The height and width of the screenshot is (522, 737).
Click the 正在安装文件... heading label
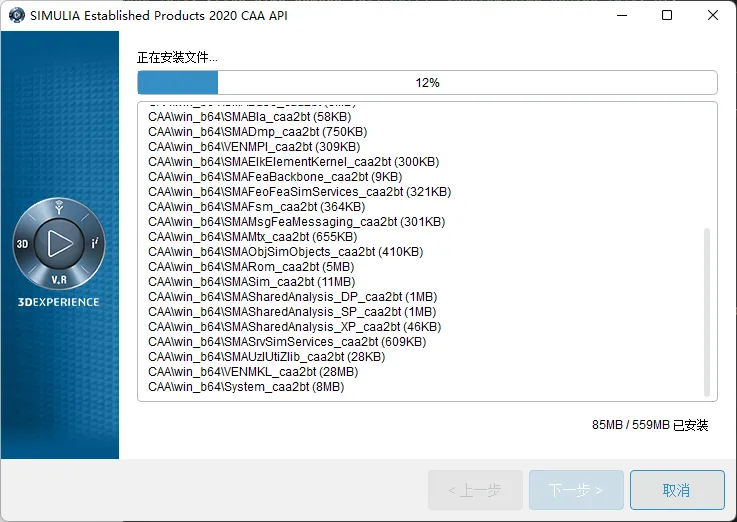coord(177,58)
